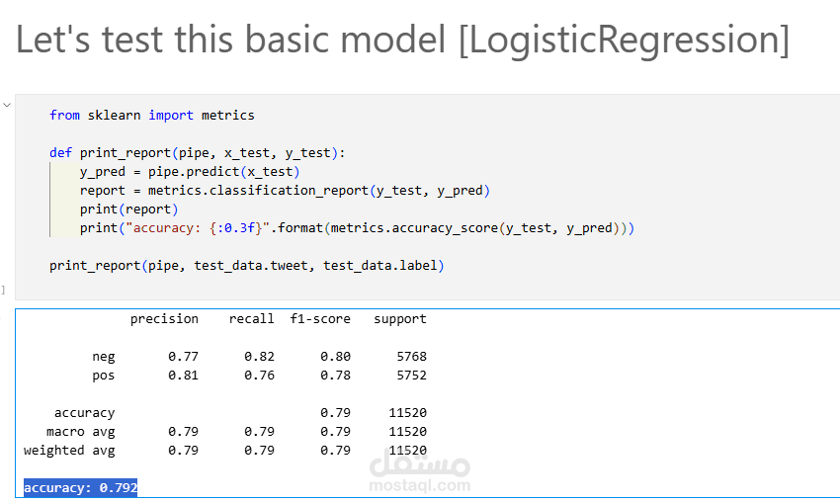Image resolution: width=840 pixels, height=504 pixels.
Task: Click the 'precision' column header in output
Action: pyautogui.click(x=164, y=319)
